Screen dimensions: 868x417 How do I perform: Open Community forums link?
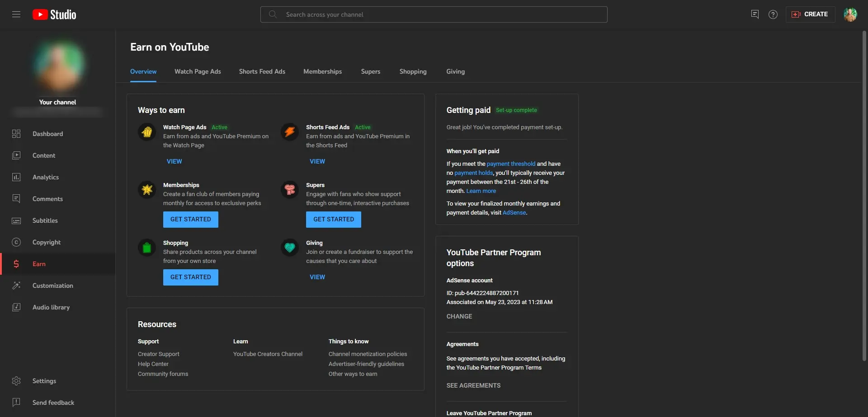pos(163,374)
